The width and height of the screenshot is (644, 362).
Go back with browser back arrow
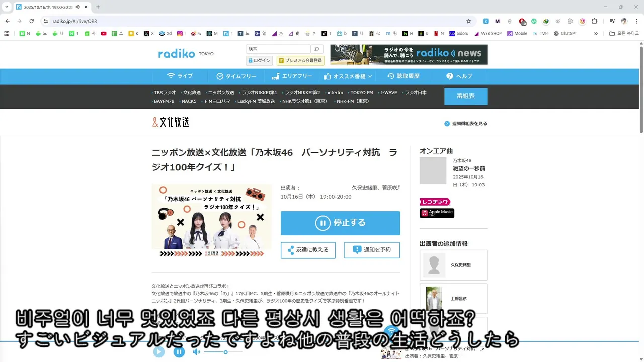(x=8, y=21)
